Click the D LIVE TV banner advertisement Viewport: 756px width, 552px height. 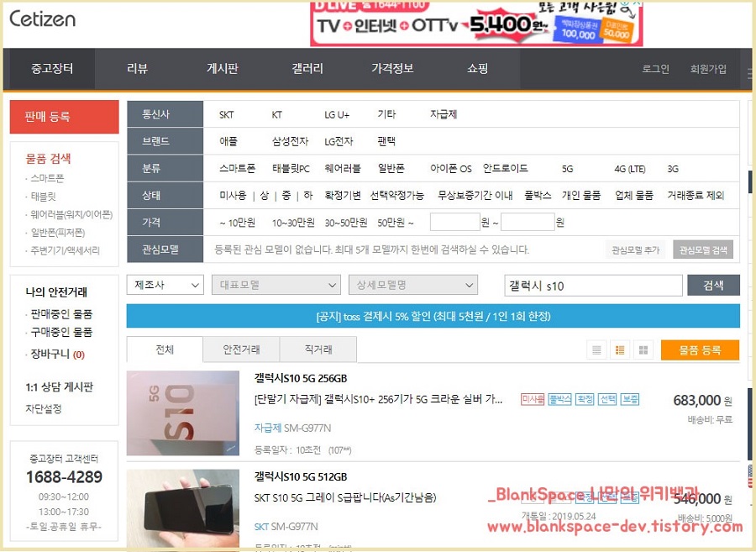476,24
